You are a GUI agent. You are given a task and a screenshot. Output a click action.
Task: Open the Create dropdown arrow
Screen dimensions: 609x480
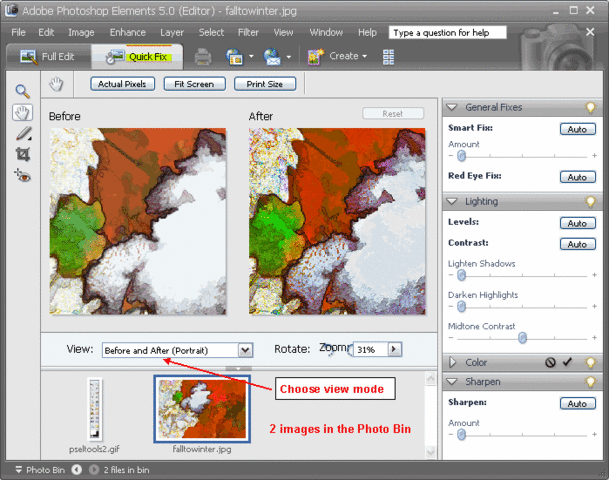pyautogui.click(x=364, y=56)
